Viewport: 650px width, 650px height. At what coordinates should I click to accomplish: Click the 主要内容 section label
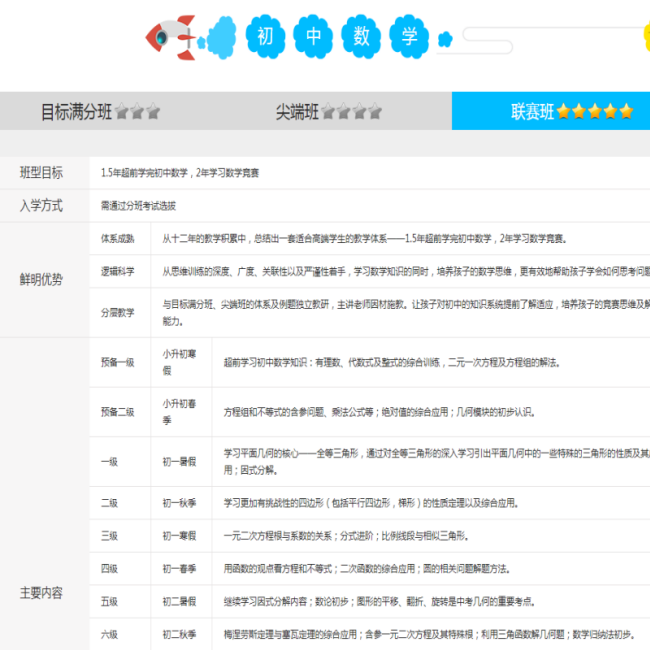[41, 592]
